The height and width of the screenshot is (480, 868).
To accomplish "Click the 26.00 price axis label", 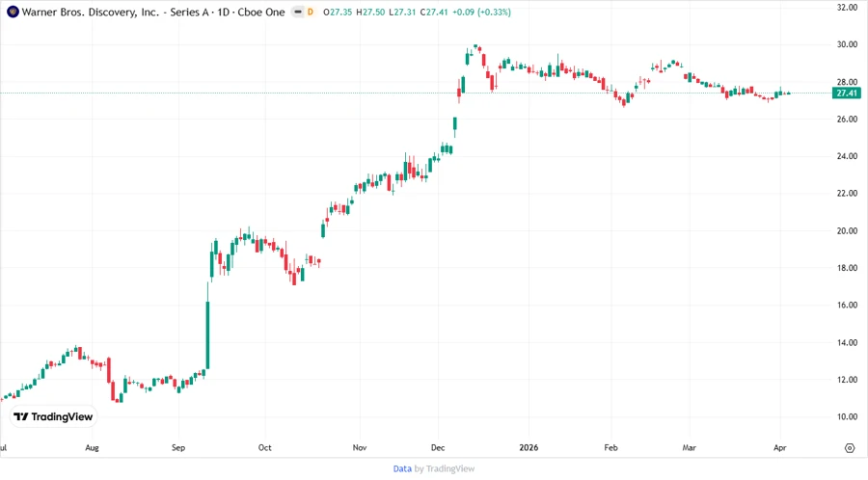I will [x=847, y=119].
